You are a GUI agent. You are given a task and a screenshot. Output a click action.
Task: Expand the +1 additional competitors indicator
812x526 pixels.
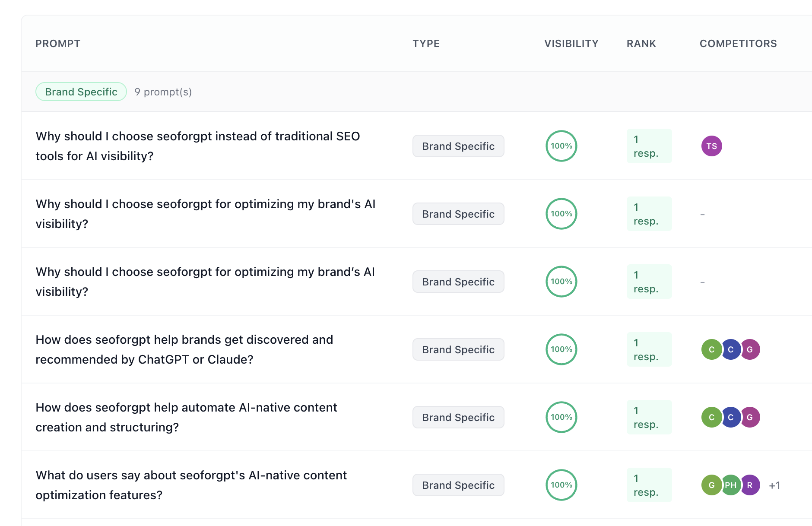pos(774,485)
